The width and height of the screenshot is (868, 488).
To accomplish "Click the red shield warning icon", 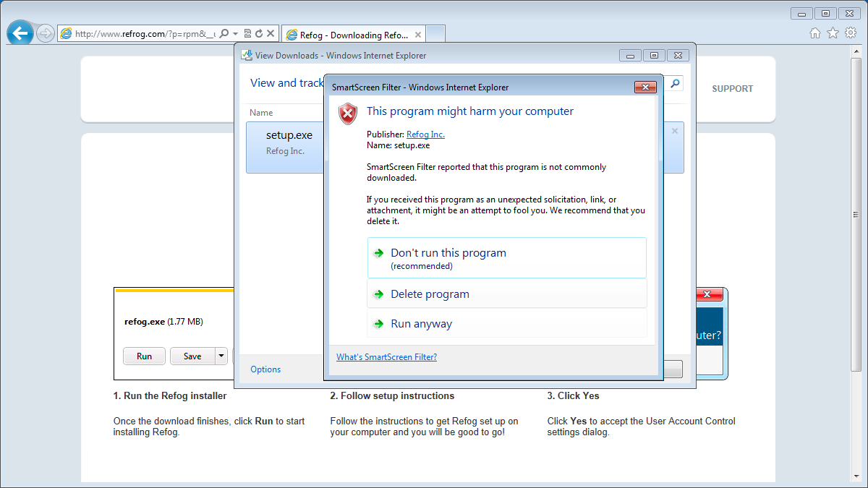I will click(349, 114).
